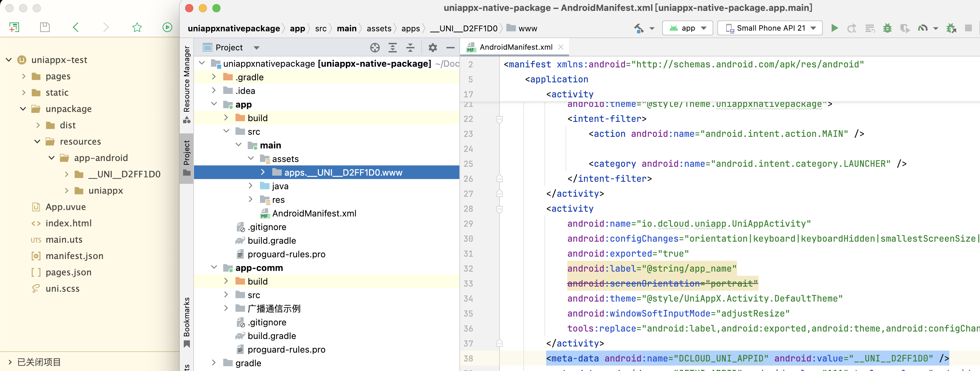Click the meta-data DCLOUD_UNI_APPID line 38
980x371 pixels.
747,358
